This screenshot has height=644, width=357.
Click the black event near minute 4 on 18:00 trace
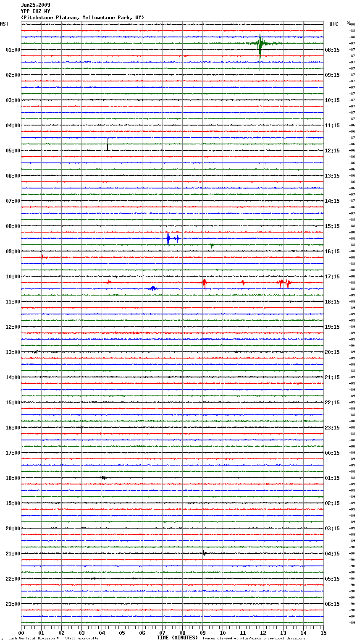click(103, 478)
